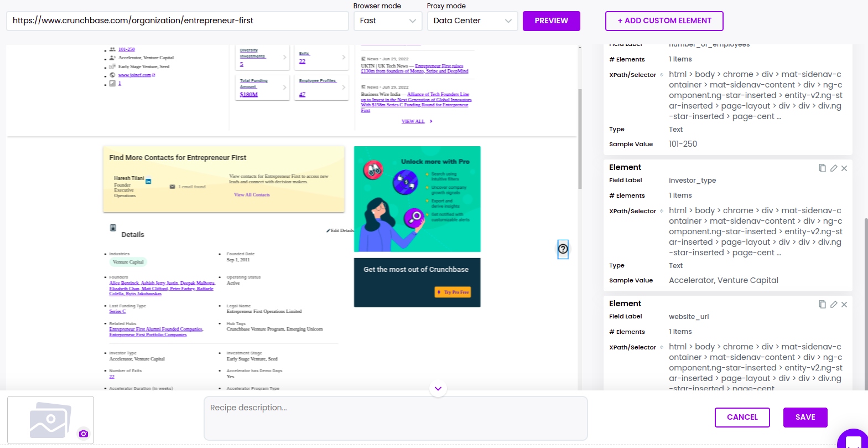
Task: Copy the Investor_type element
Action: (x=822, y=168)
